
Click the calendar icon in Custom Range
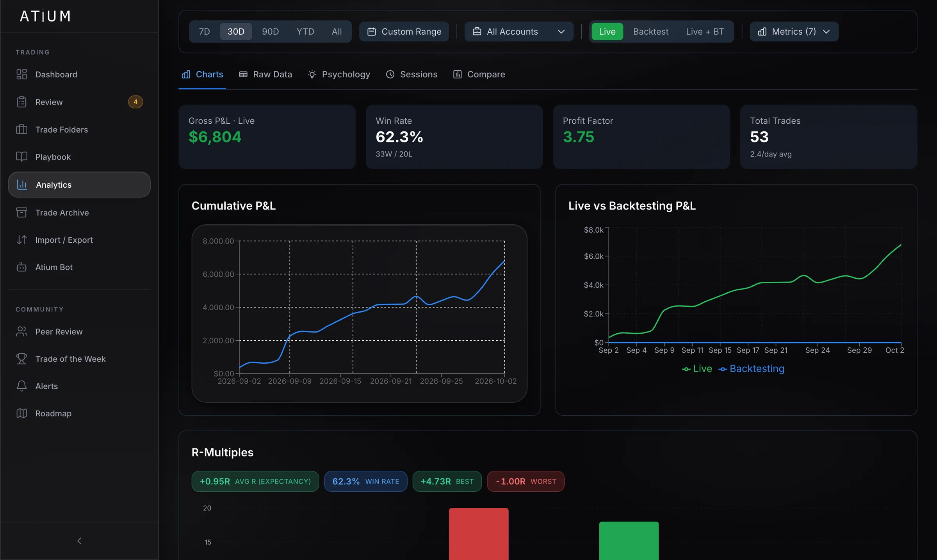(x=372, y=32)
